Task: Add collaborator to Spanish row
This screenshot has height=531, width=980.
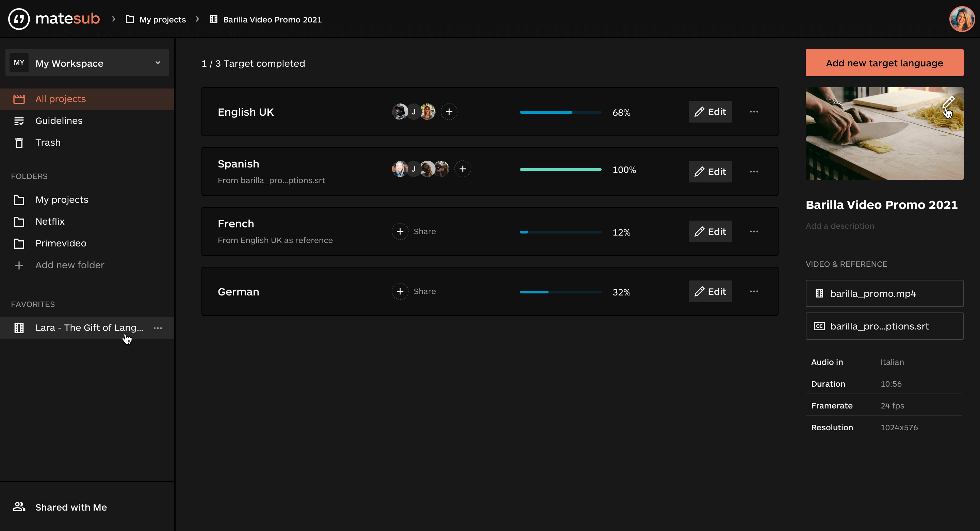Action: (x=463, y=169)
